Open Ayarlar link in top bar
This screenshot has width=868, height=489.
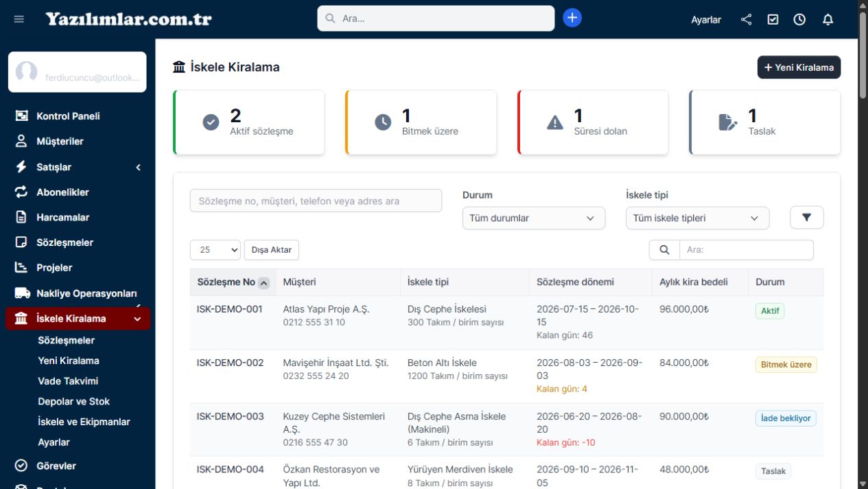click(706, 20)
